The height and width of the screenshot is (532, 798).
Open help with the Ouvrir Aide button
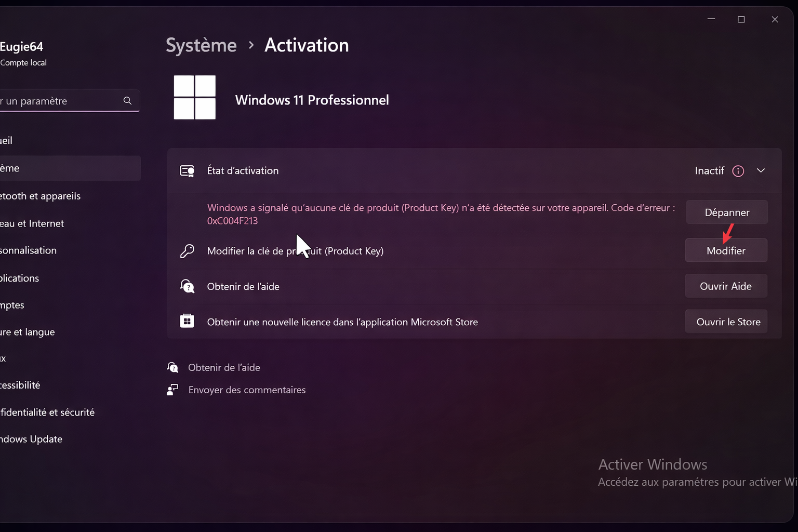726,286
